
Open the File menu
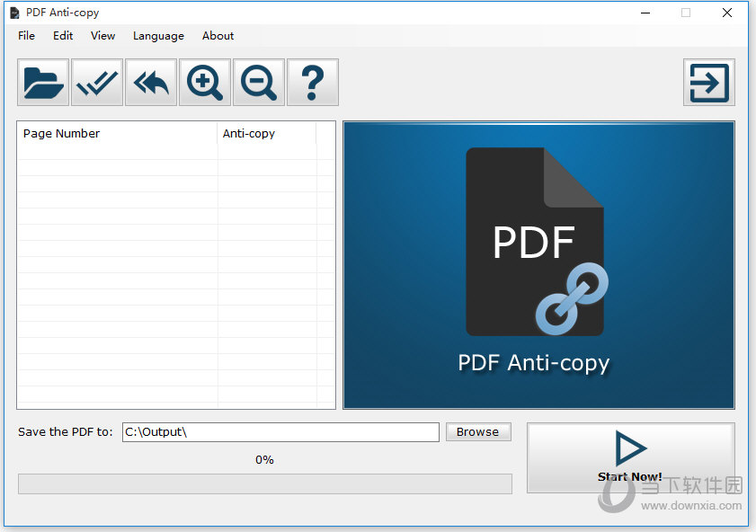26,36
